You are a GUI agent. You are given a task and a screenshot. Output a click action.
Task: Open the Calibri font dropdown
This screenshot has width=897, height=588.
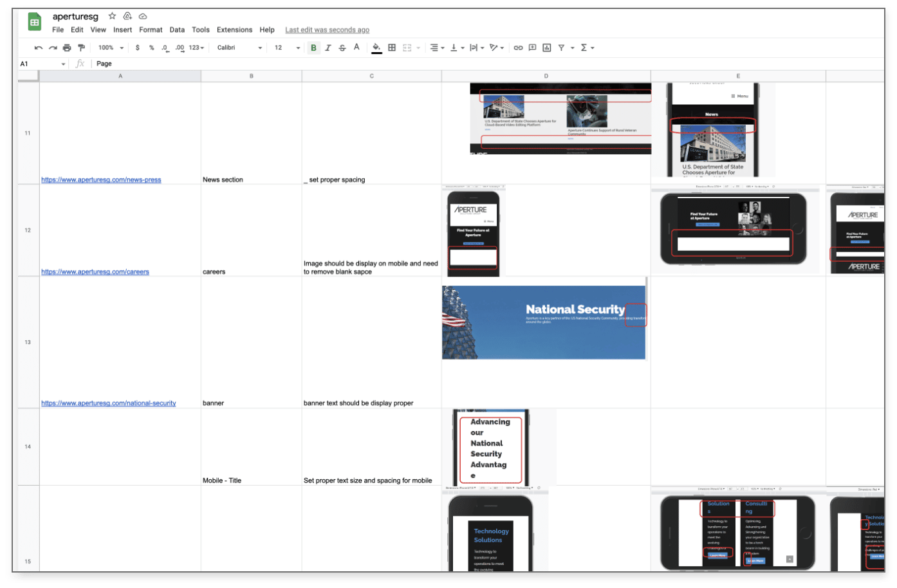click(239, 48)
